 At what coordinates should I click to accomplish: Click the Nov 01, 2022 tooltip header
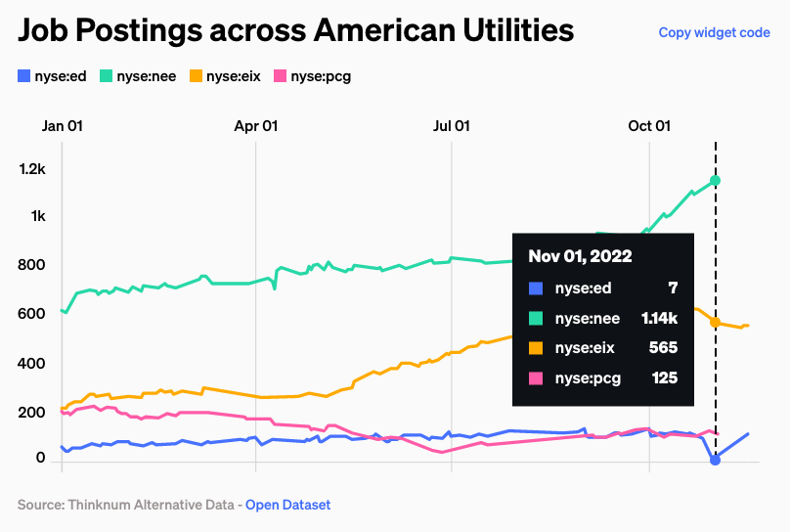[x=580, y=256]
